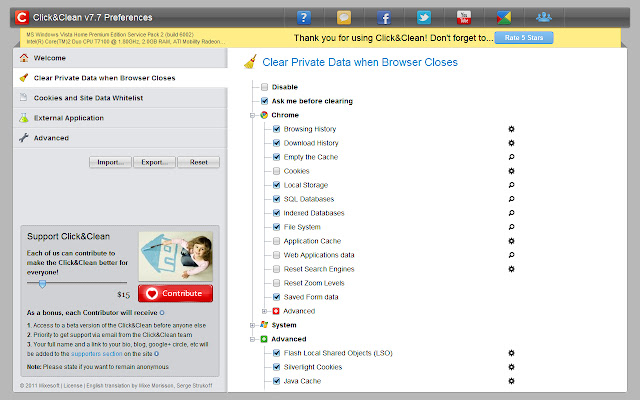
Task: Check the Web Applications data checkbox
Action: tap(276, 255)
